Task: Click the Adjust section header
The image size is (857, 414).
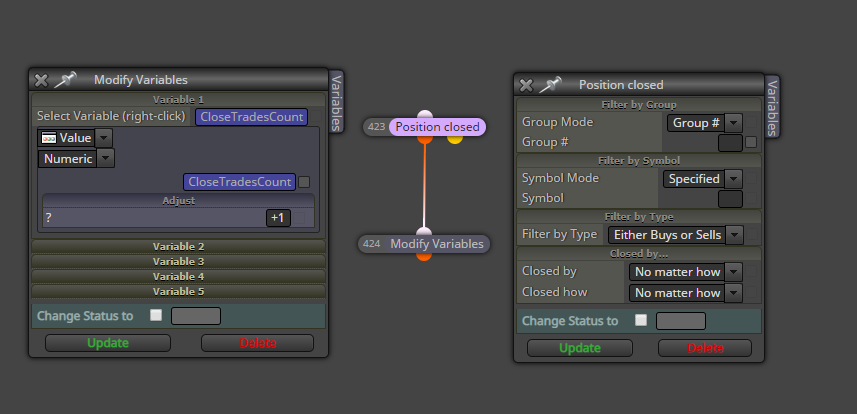Action: click(178, 201)
